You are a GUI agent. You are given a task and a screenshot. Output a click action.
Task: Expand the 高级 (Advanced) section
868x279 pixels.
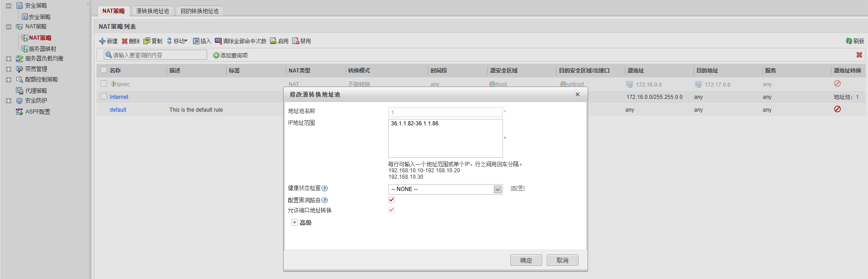294,222
